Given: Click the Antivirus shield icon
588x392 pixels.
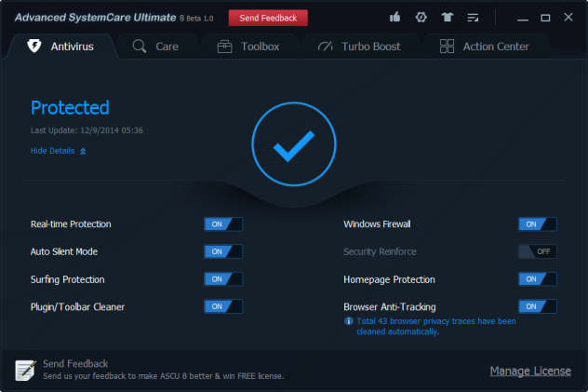Looking at the screenshot, I should point(34,47).
